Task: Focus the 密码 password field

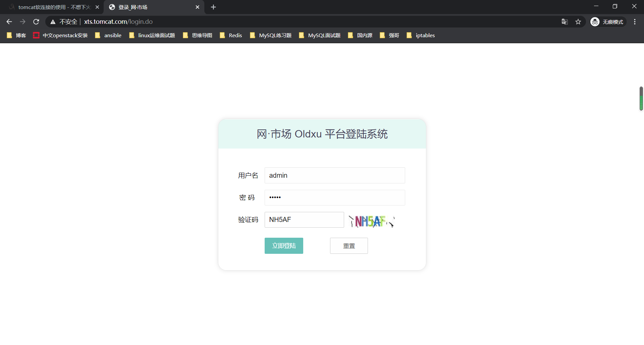Action: pyautogui.click(x=335, y=197)
